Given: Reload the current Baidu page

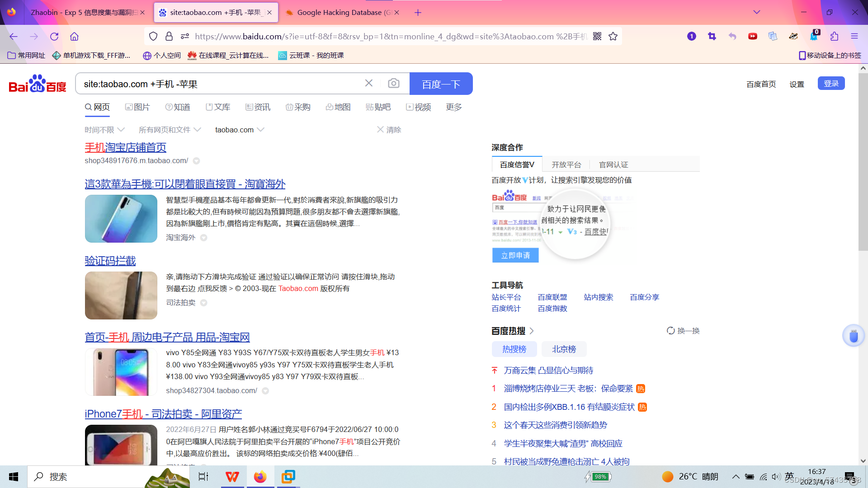Looking at the screenshot, I should coord(54,37).
